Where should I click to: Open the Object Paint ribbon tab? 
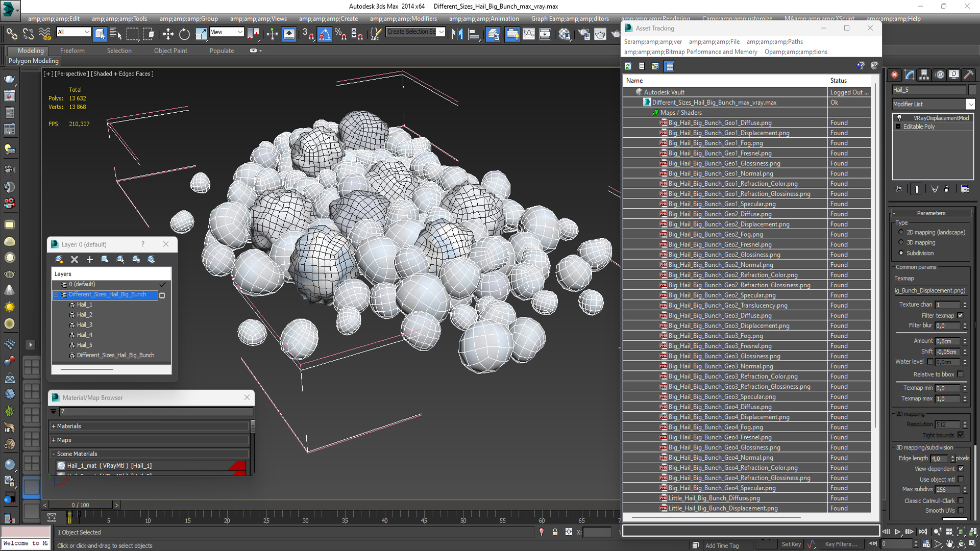click(x=170, y=51)
